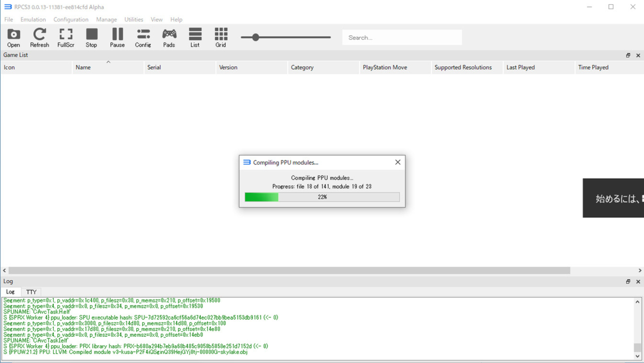Refresh the game list
The width and height of the screenshot is (644, 363).
click(40, 38)
